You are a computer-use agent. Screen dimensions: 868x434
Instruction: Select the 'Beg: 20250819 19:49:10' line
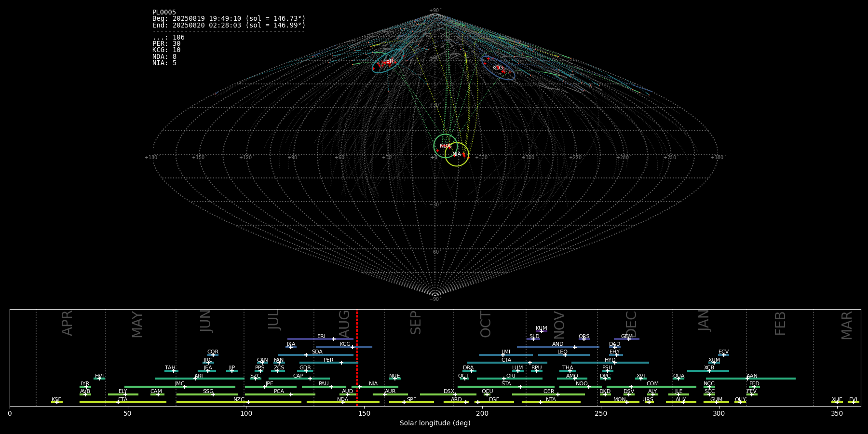pos(229,19)
